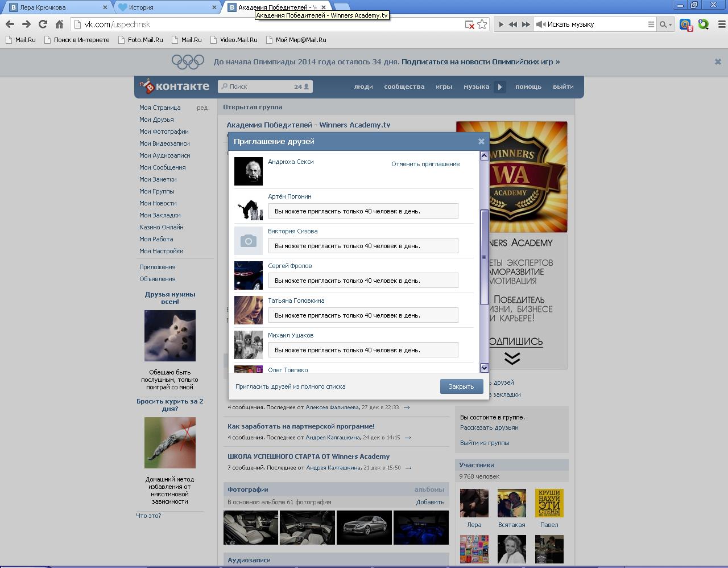Open музыка in top menu
The height and width of the screenshot is (568, 728).
[476, 87]
